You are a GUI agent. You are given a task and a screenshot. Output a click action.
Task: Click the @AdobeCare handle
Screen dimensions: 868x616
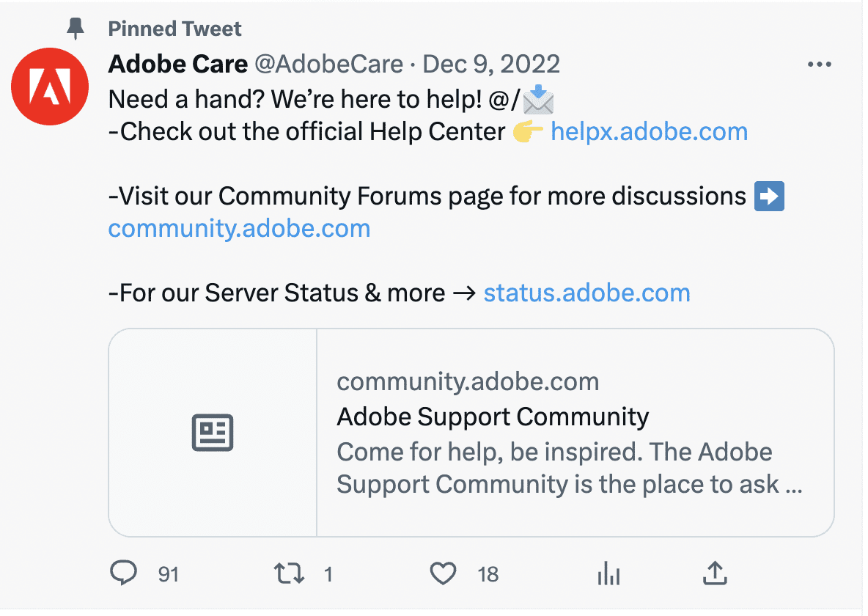328,65
